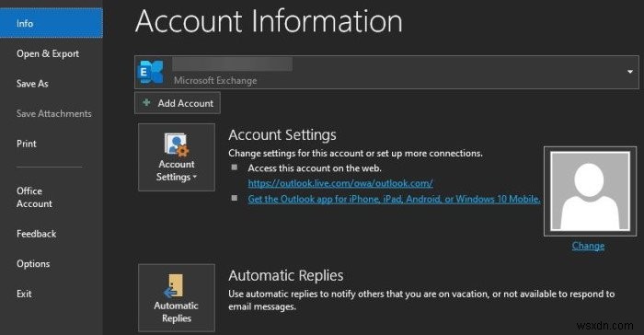Click the profile picture placeholder

click(x=590, y=191)
